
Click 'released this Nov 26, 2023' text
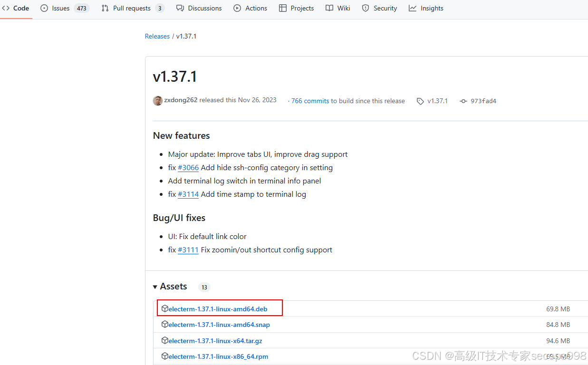(238, 100)
